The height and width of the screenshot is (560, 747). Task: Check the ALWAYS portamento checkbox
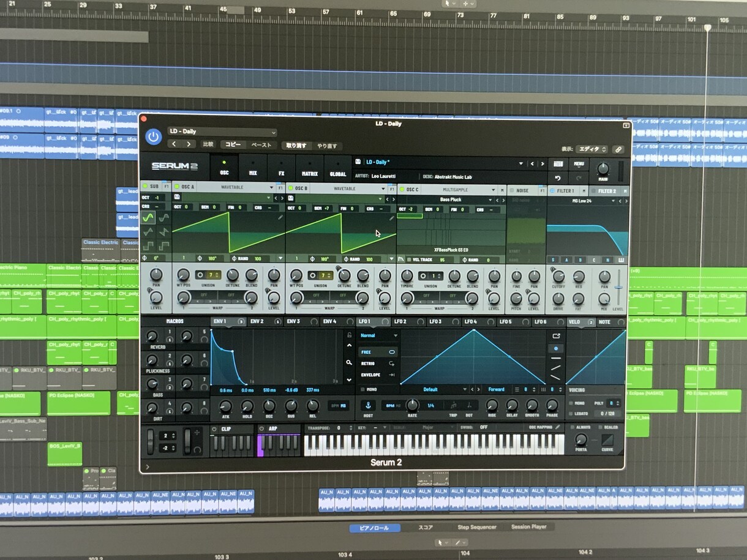(572, 427)
